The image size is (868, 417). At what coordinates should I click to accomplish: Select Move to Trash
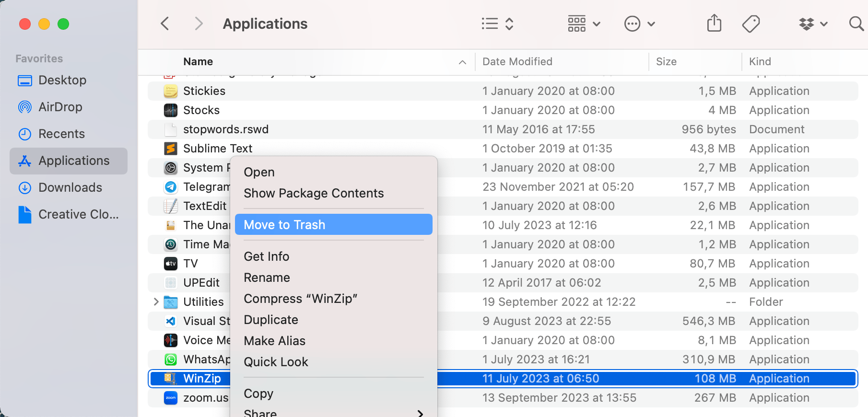tap(334, 224)
